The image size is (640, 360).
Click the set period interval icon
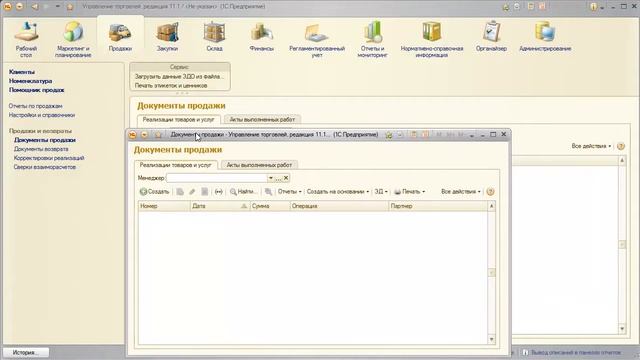[219, 191]
